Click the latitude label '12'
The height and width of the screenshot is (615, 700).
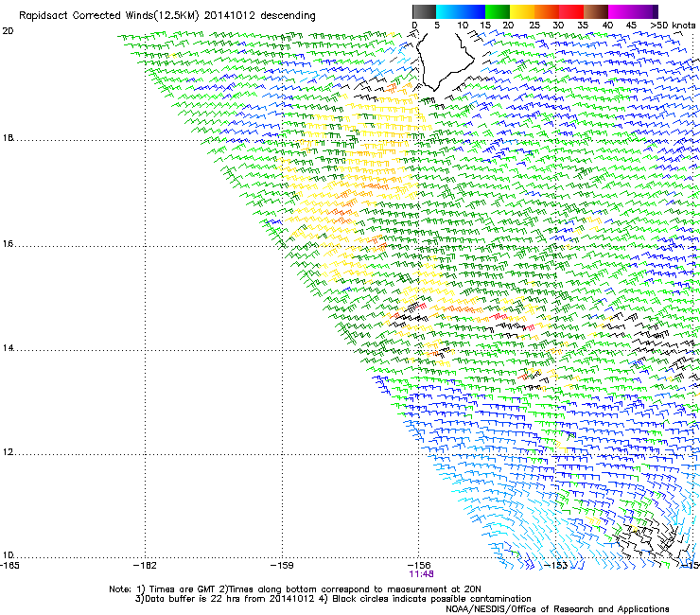coord(8,452)
